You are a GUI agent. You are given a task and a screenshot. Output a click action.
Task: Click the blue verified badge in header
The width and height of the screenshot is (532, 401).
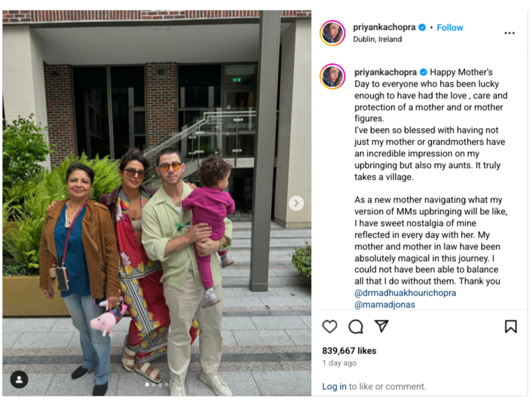(422, 28)
